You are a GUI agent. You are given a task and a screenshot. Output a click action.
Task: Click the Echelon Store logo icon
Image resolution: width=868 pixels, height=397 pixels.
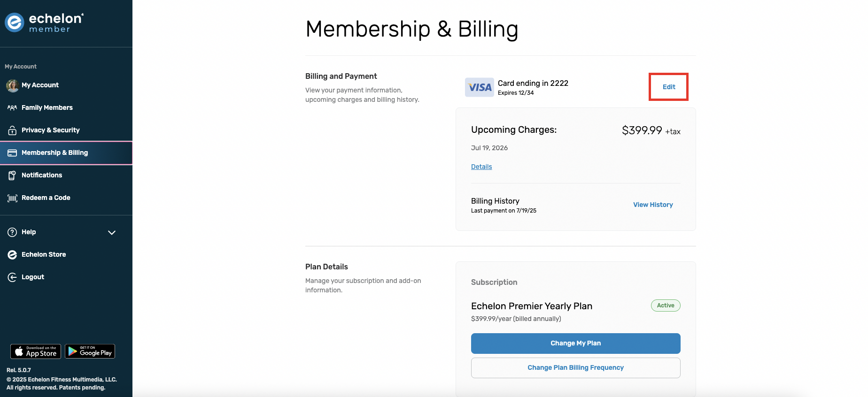[12, 255]
